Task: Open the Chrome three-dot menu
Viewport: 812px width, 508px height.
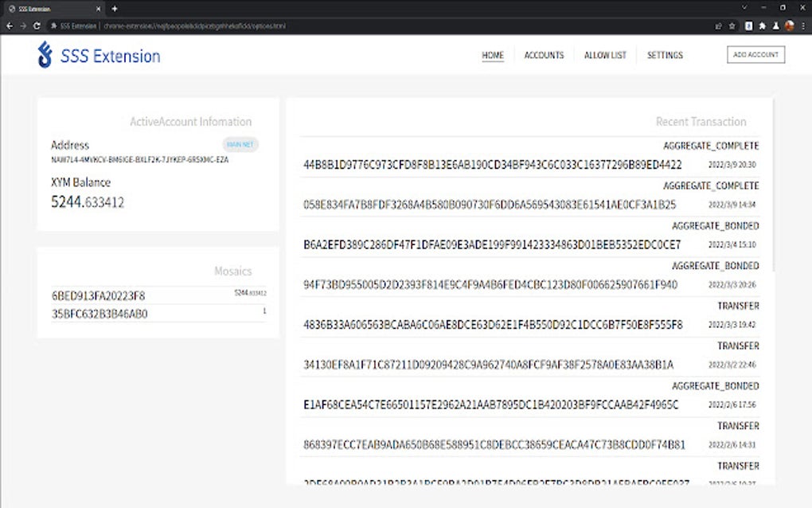Action: coord(802,25)
